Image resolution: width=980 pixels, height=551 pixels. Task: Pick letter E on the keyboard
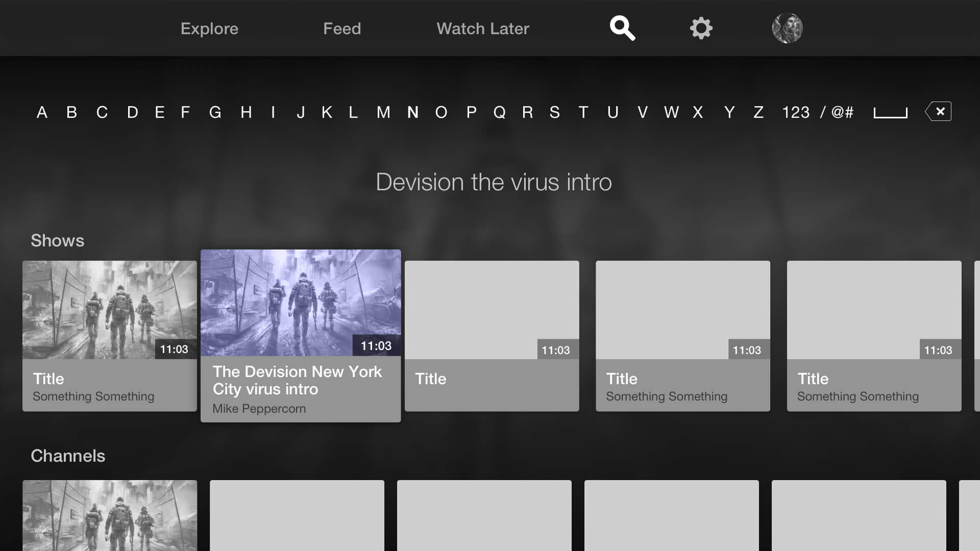click(x=160, y=112)
